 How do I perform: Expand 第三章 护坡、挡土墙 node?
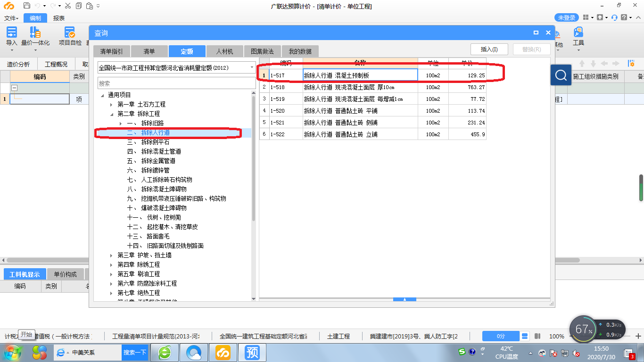[111, 255]
